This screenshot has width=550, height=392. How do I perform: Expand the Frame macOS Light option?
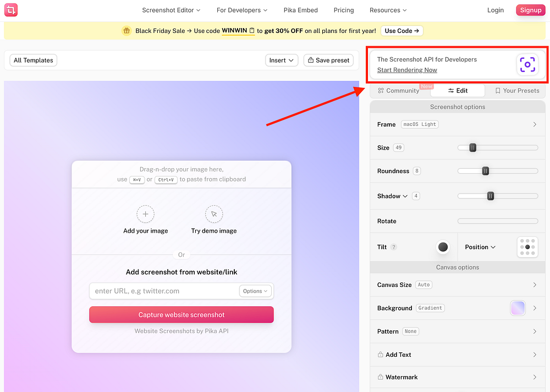pyautogui.click(x=458, y=124)
